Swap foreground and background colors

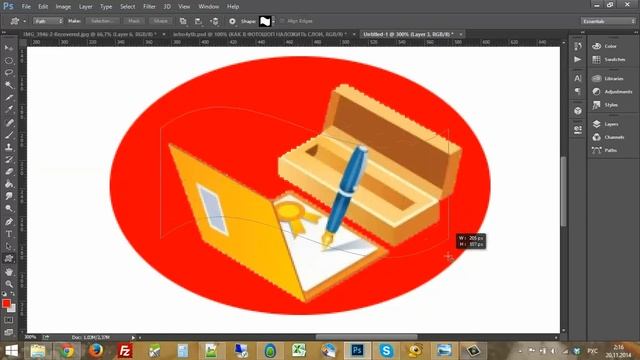13,294
